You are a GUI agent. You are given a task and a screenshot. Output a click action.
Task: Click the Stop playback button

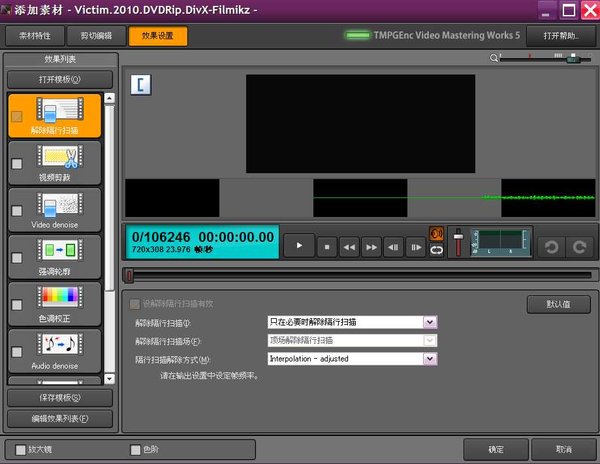coord(325,245)
